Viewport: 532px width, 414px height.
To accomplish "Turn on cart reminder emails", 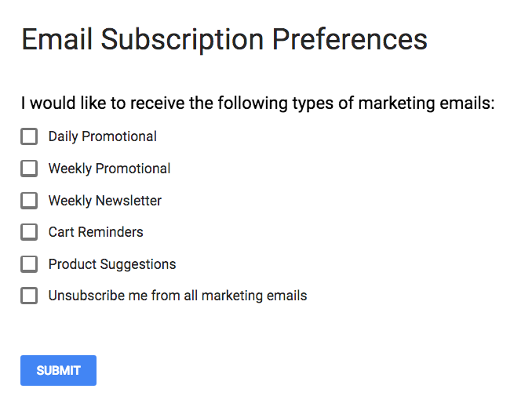I will pos(29,232).
